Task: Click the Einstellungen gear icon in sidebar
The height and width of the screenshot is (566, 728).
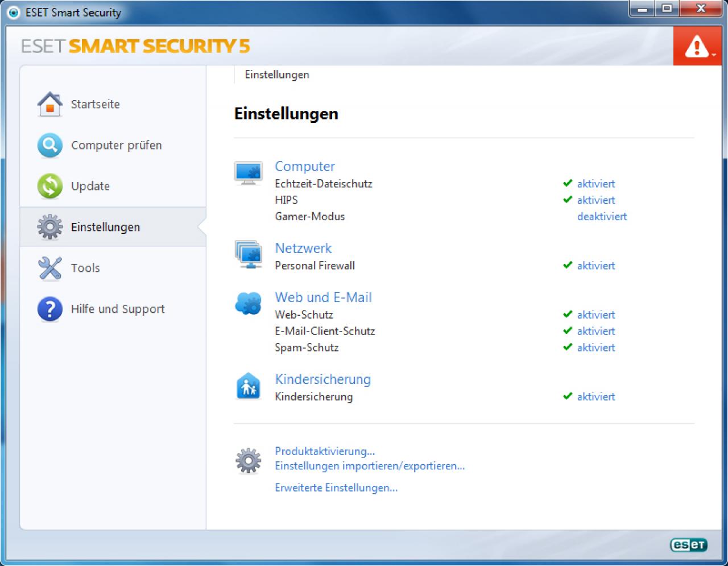Action: click(x=50, y=227)
